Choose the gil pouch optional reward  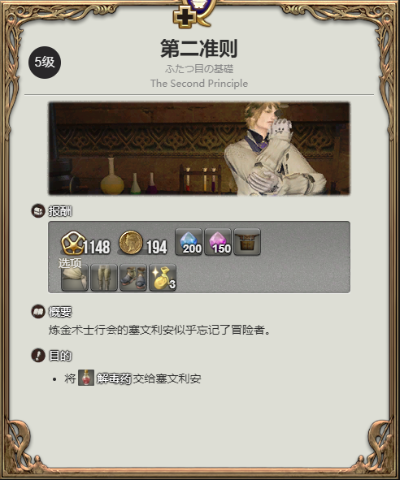(163, 278)
